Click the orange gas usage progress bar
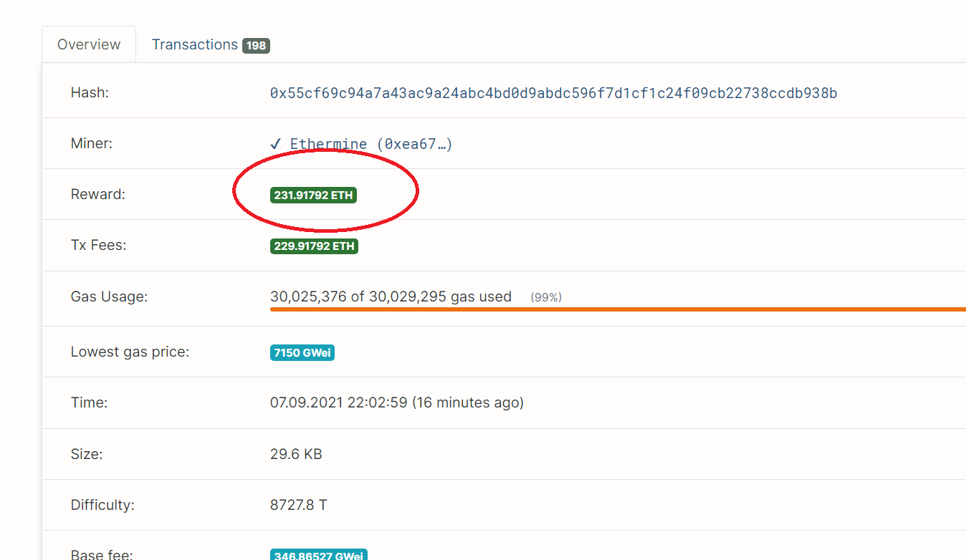This screenshot has width=966, height=560. (x=618, y=309)
